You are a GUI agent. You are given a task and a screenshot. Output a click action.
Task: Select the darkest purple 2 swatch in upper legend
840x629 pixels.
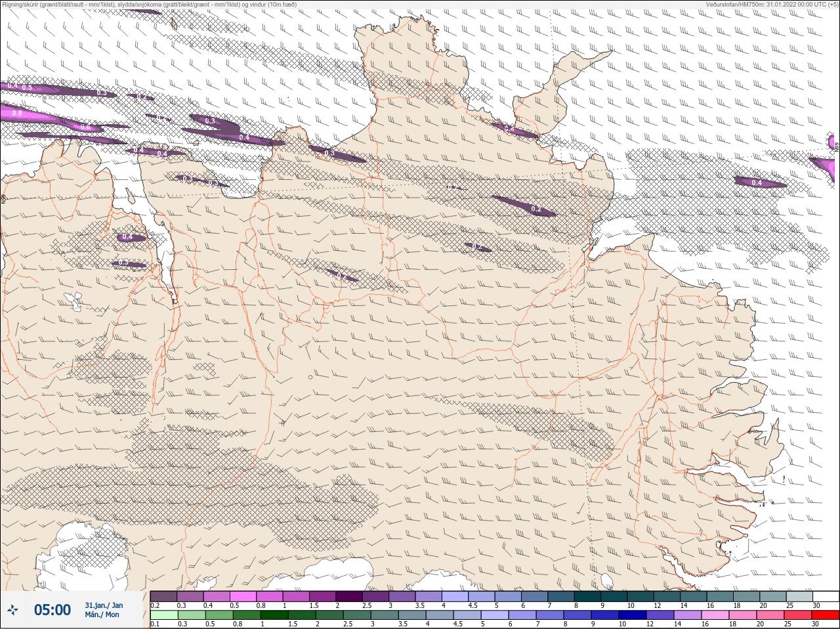click(349, 596)
